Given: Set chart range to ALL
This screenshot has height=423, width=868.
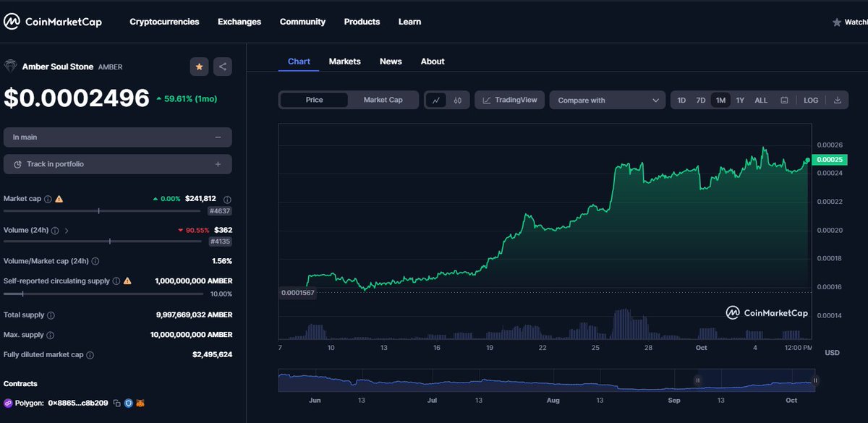Looking at the screenshot, I should 761,101.
